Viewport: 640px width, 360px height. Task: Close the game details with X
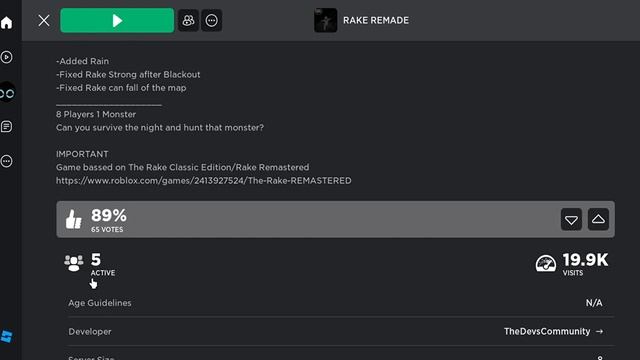pyautogui.click(x=44, y=20)
